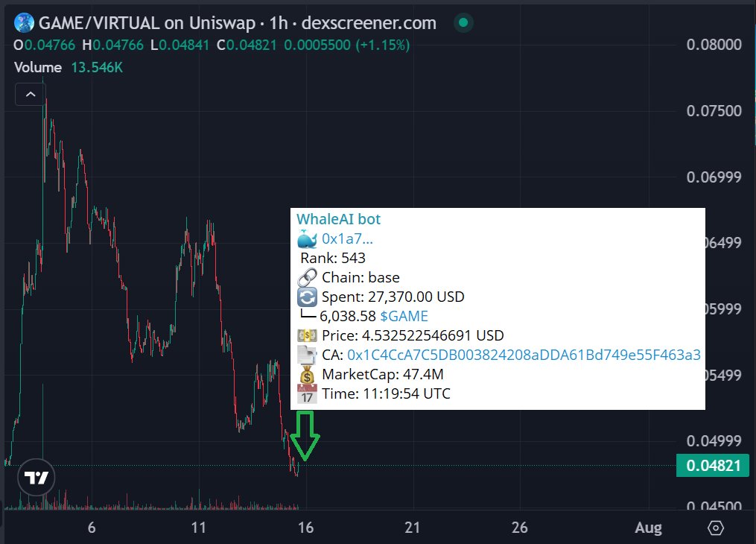756x544 pixels.
Task: Click the GAME token avatar icon
Action: point(24,22)
